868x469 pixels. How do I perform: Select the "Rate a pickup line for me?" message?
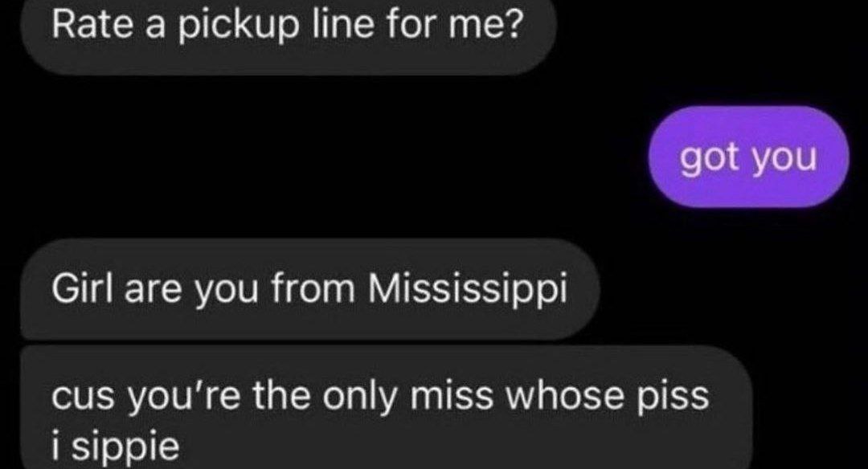(x=288, y=35)
